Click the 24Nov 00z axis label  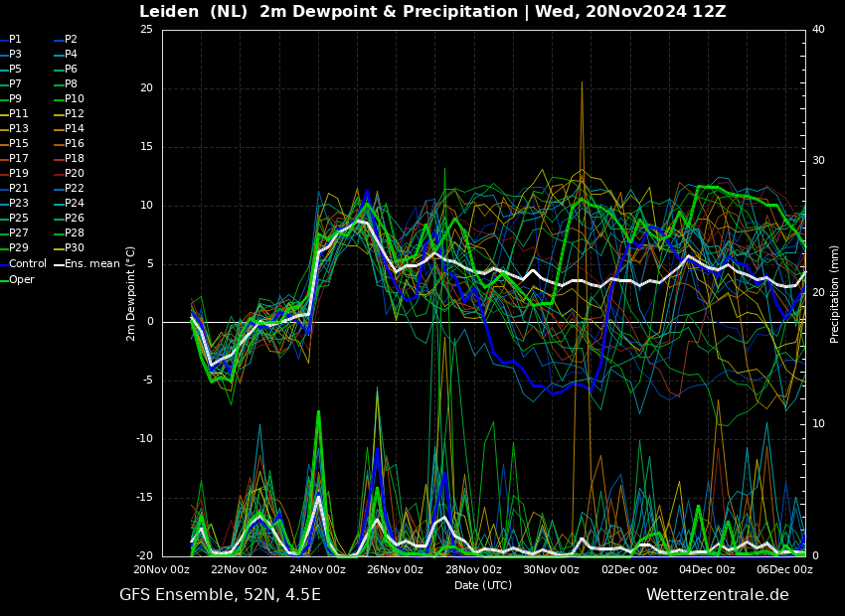(317, 569)
